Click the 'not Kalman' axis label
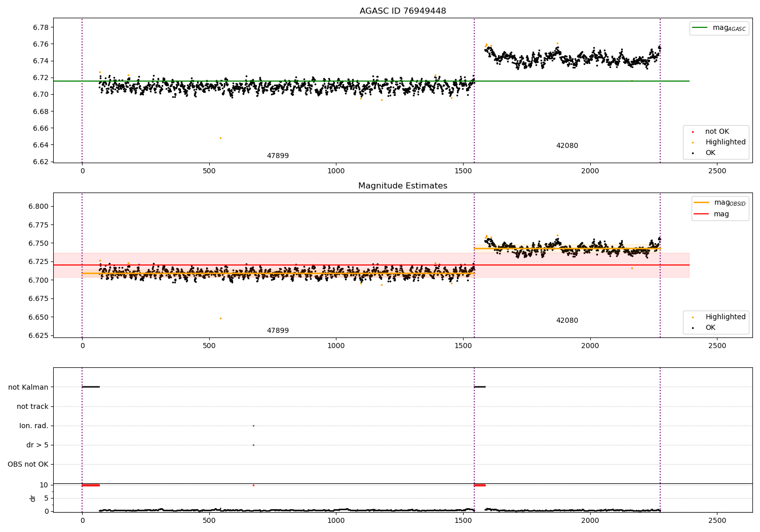 pyautogui.click(x=28, y=388)
